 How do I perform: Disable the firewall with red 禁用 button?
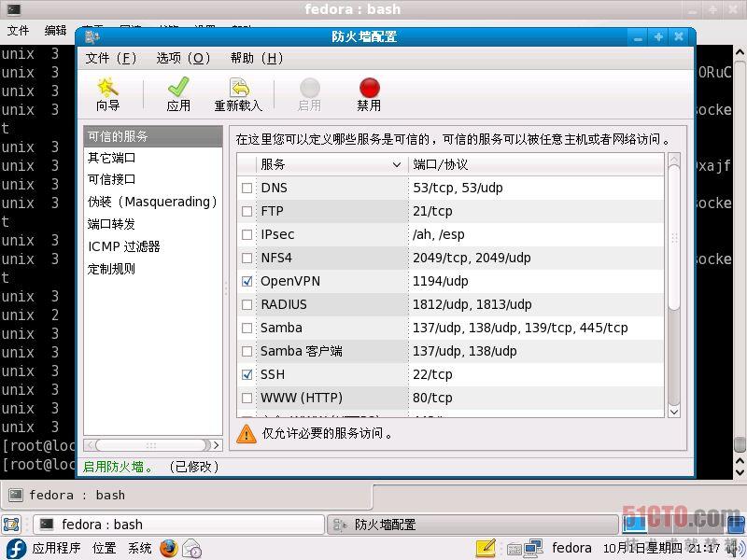369,94
